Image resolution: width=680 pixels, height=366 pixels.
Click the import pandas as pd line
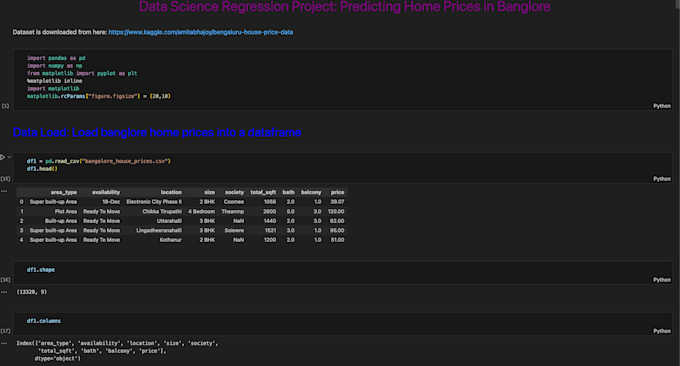(56, 58)
